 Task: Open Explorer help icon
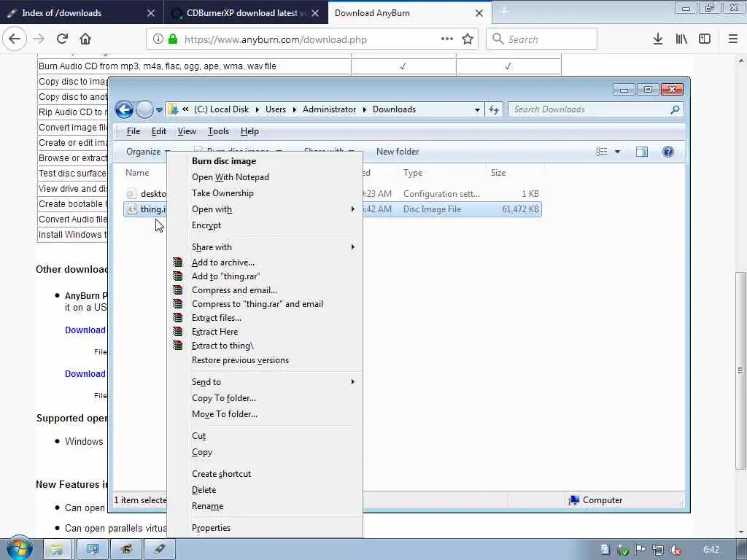click(668, 152)
